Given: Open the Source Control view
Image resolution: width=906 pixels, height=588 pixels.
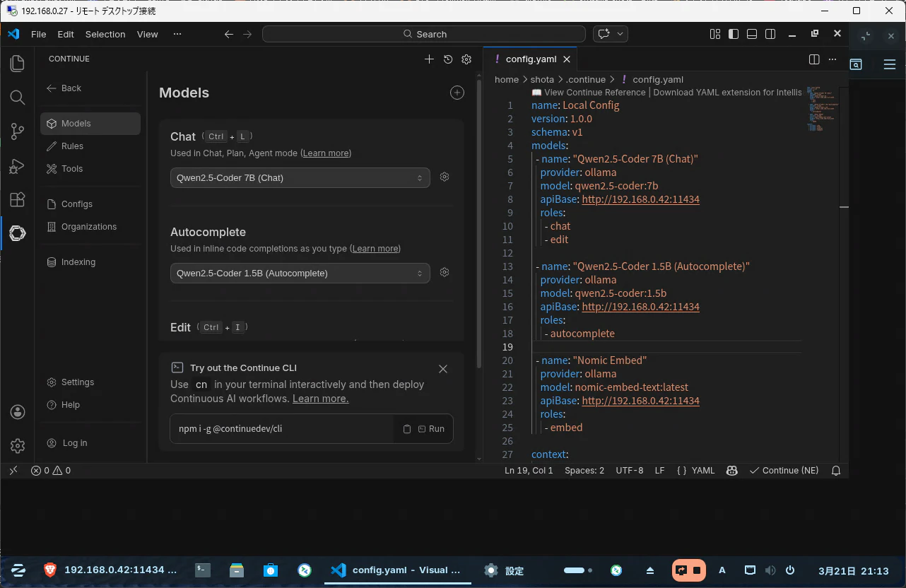Looking at the screenshot, I should pyautogui.click(x=18, y=131).
